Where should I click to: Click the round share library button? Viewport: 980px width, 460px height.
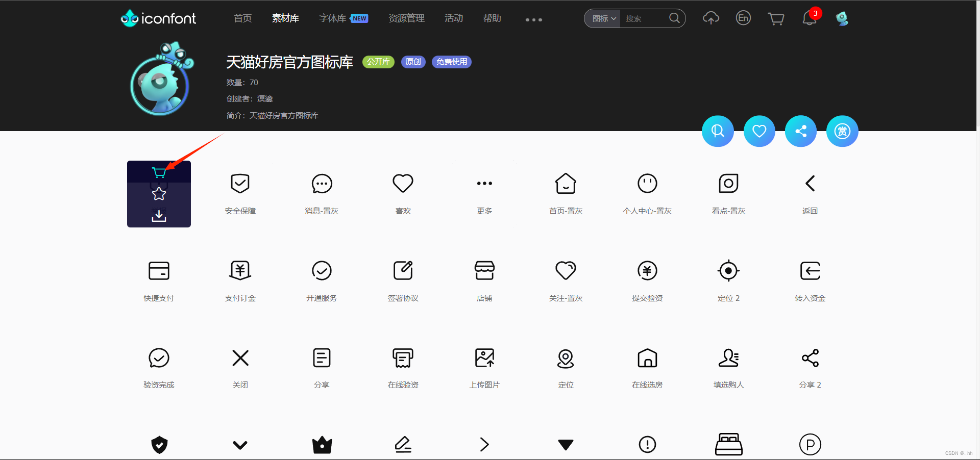[x=800, y=131]
